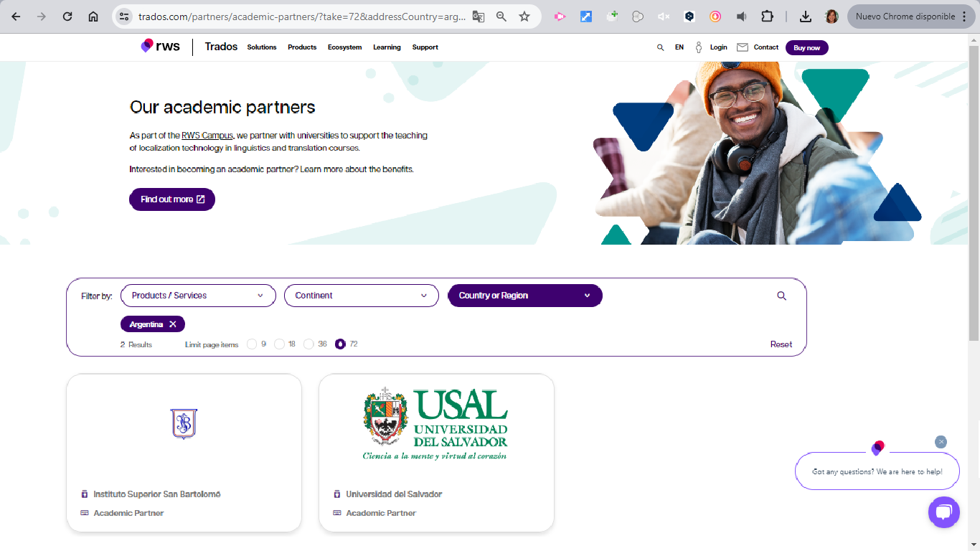The image size is (980, 551).
Task: Click the translate page icon
Action: click(479, 17)
